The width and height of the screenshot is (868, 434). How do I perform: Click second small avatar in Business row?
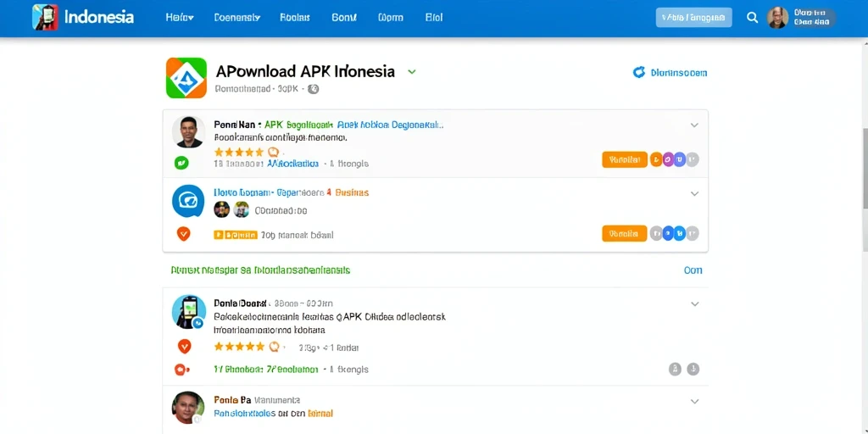pyautogui.click(x=242, y=209)
